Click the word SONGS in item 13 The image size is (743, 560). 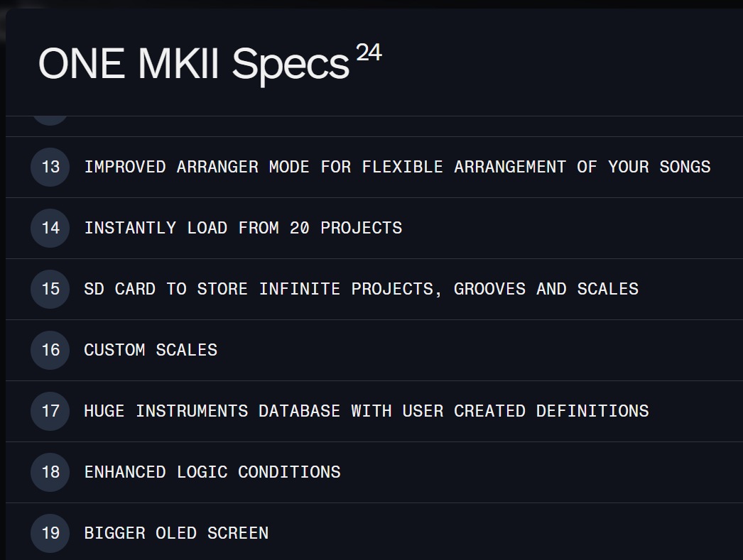685,167
